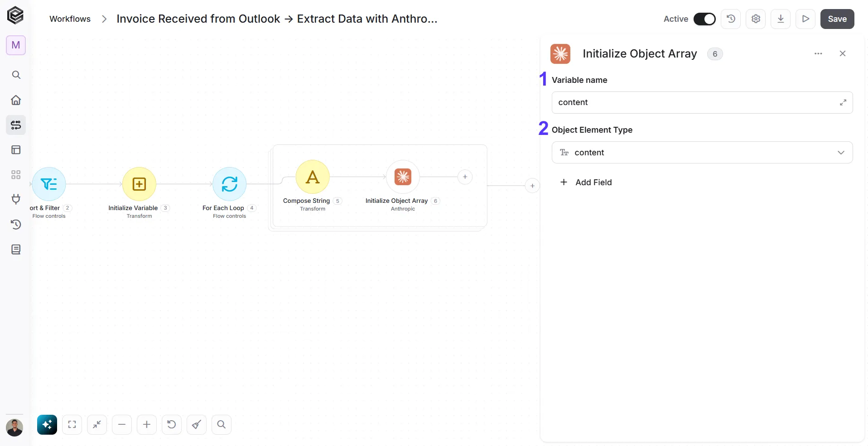Expand Object Element Type dropdown

(x=702, y=153)
